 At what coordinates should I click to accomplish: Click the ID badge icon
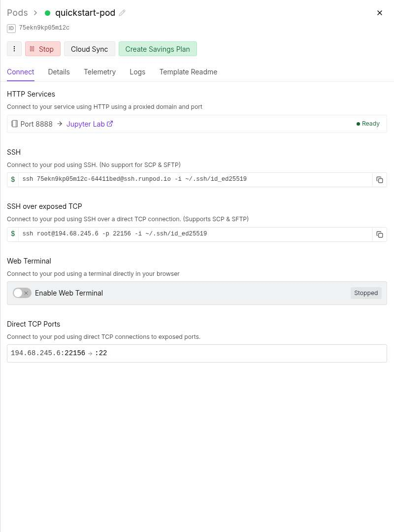pos(11,28)
